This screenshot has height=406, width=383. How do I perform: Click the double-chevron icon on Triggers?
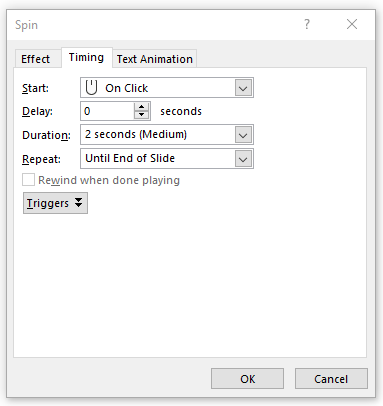78,202
